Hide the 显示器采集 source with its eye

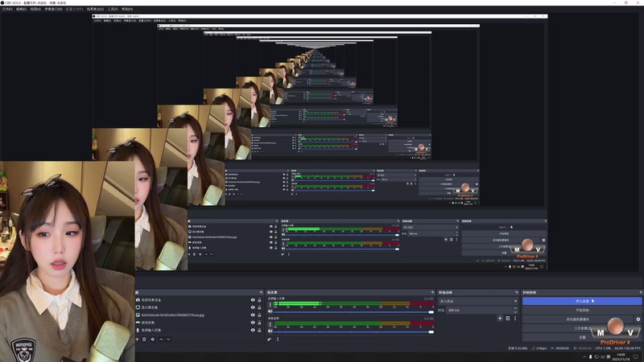point(253,307)
